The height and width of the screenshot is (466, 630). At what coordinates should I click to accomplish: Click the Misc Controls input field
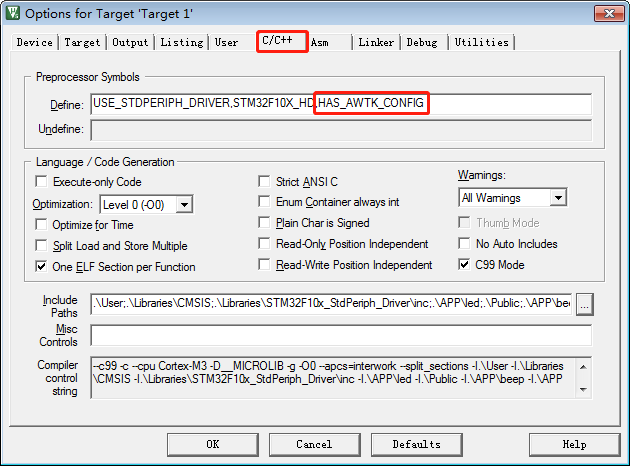point(341,335)
